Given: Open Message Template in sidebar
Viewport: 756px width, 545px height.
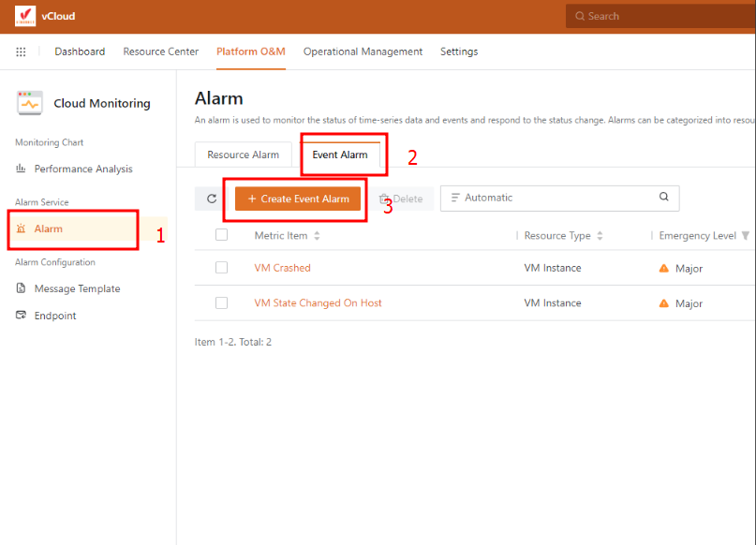Looking at the screenshot, I should click(x=77, y=288).
